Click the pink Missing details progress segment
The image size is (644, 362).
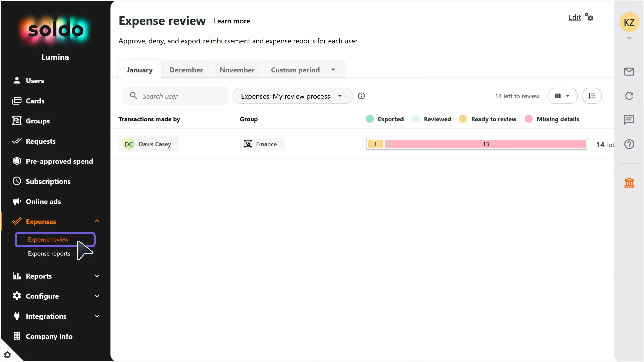click(x=485, y=144)
